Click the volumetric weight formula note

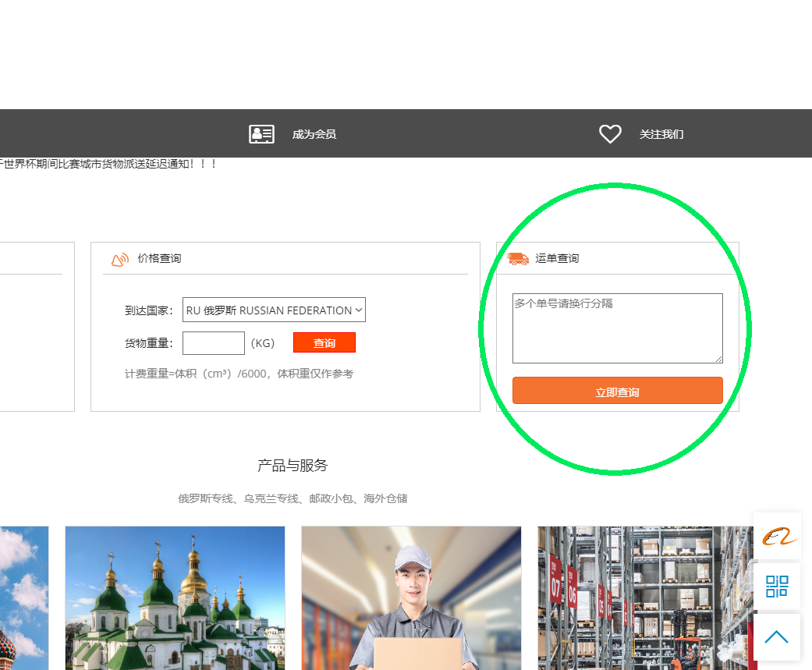tap(239, 374)
